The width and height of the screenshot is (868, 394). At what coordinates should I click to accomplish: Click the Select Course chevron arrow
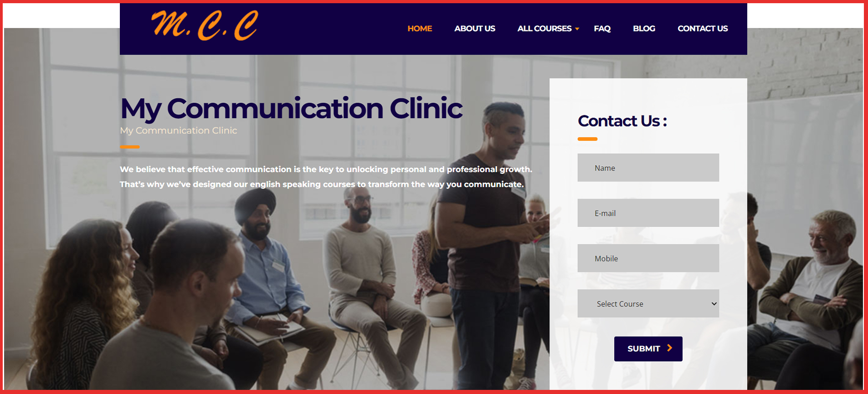pyautogui.click(x=714, y=304)
